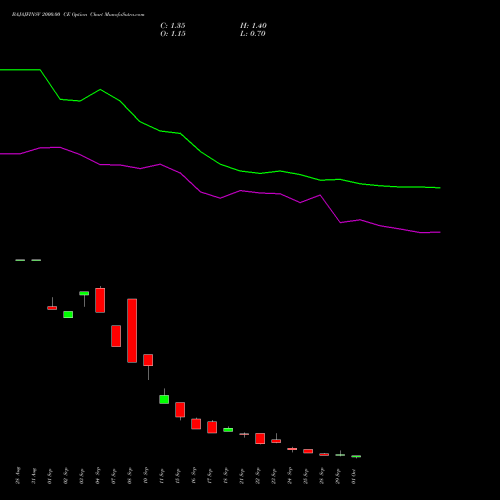Viewport: 500px width, 500px height.
Task: Click the red candle above 04 Sep
Action: 100,300
